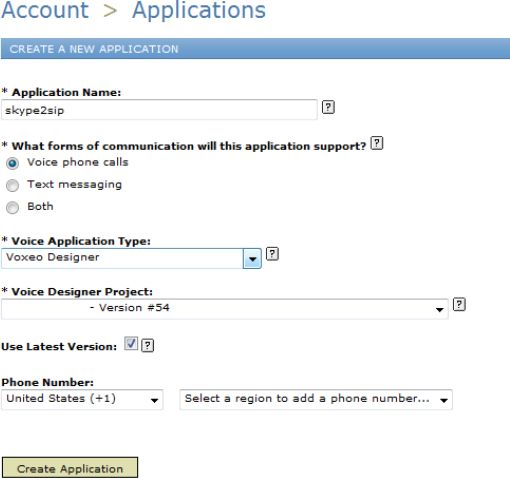This screenshot has width=510, height=478.
Task: Click the Voice phone calls label text
Action: point(78,162)
